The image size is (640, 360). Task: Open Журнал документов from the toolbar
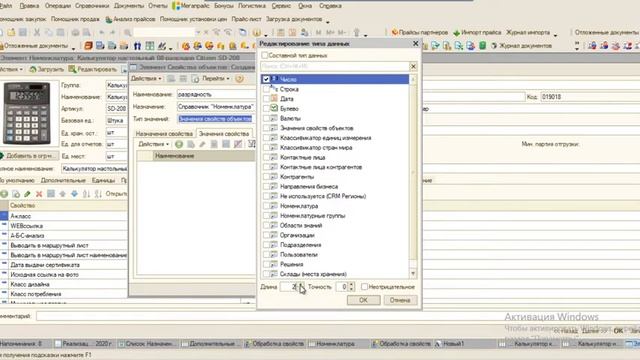(x=522, y=46)
